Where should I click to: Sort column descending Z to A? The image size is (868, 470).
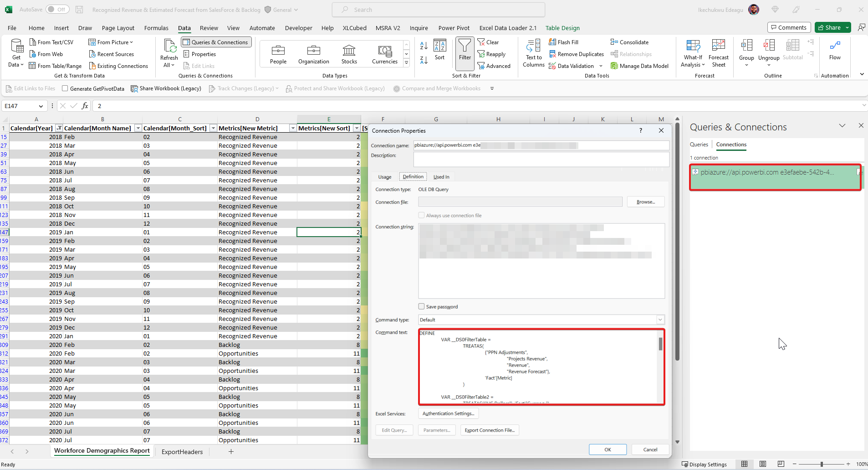point(424,60)
